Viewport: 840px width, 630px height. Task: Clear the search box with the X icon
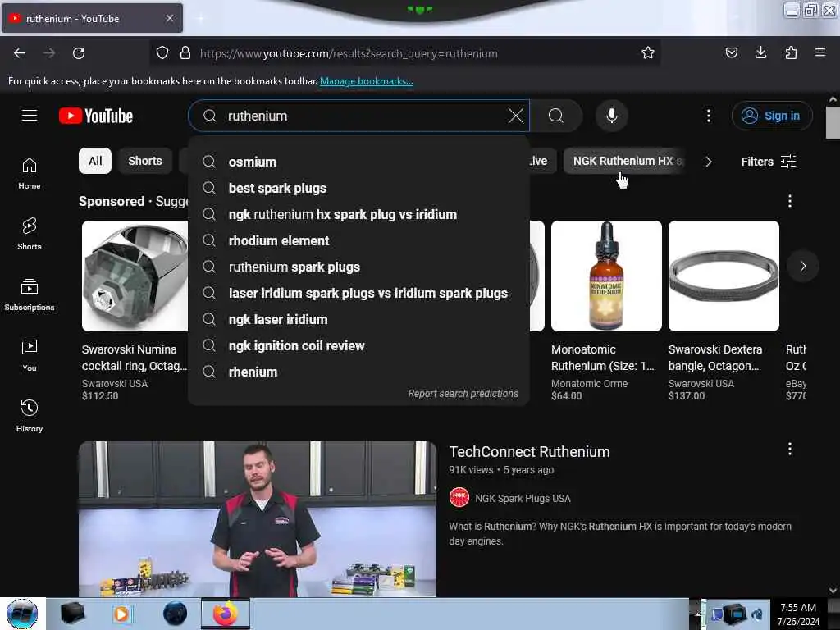515,116
